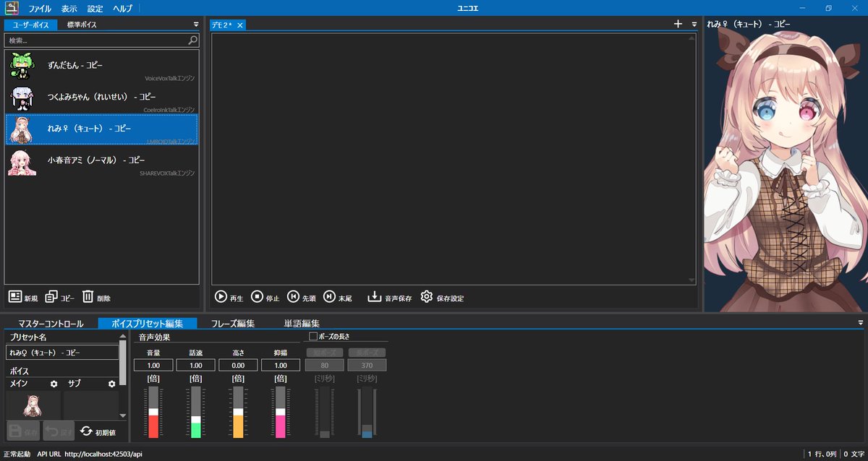Screen dimensions: 868x461
Task: Adjust the red 音量 slider
Action: click(153, 412)
